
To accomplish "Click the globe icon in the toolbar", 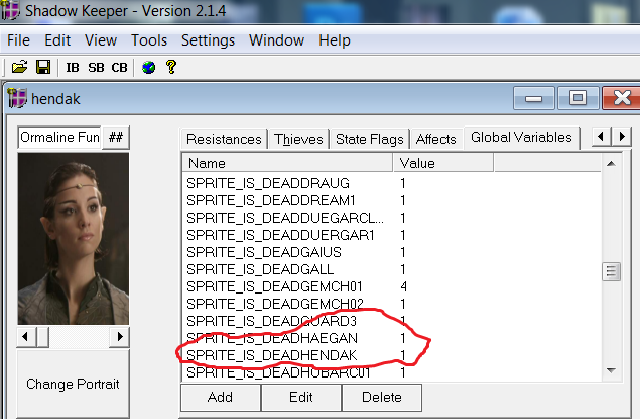I will [x=148, y=67].
